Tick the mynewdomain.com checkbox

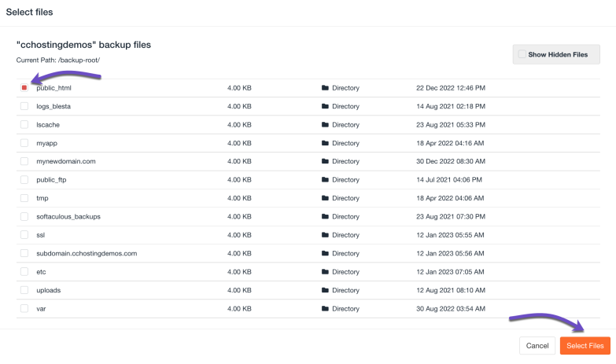pos(24,161)
